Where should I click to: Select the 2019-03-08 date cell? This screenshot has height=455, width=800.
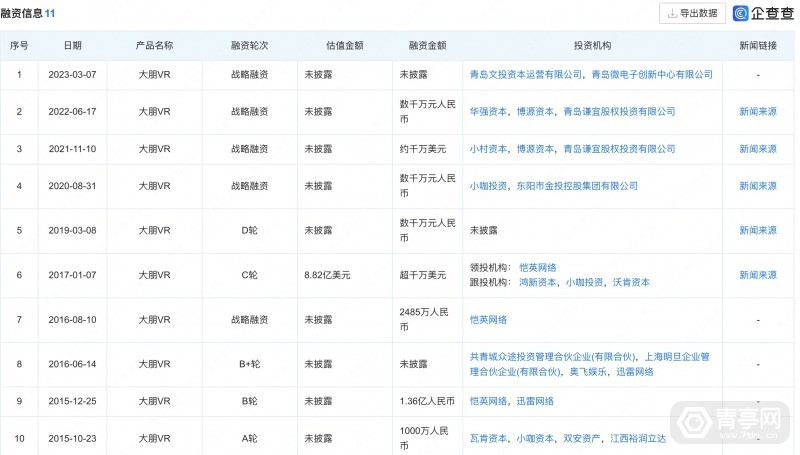tap(72, 231)
